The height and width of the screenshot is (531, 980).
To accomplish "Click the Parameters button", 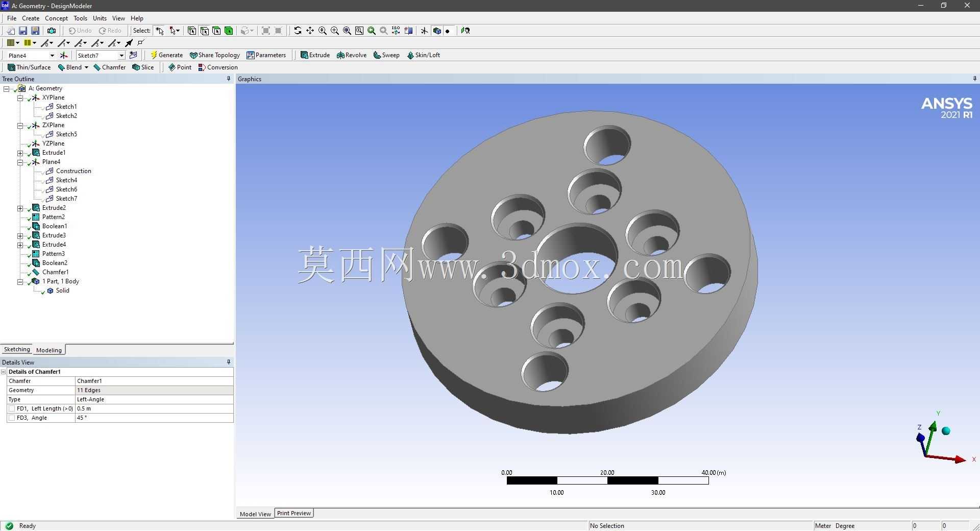I will point(266,55).
